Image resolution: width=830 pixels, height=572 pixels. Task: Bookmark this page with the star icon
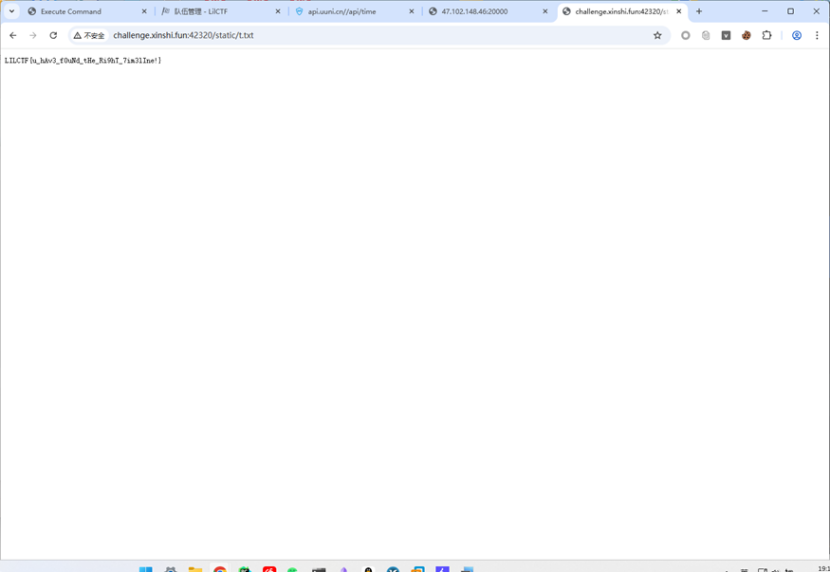(x=657, y=35)
